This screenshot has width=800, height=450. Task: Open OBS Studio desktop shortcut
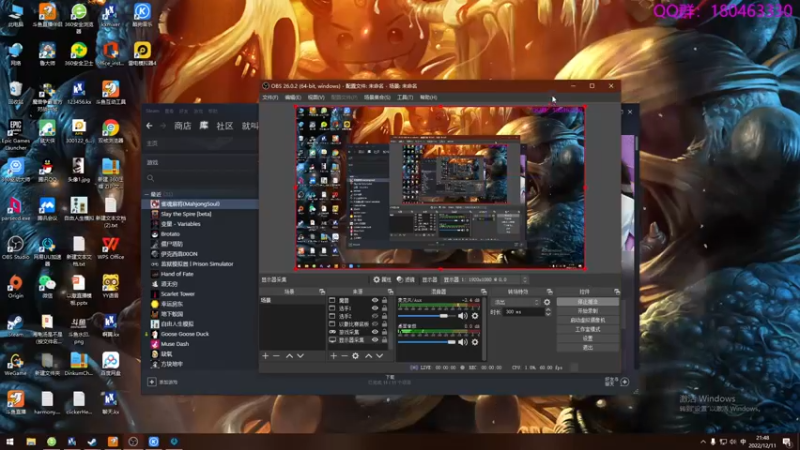point(15,248)
